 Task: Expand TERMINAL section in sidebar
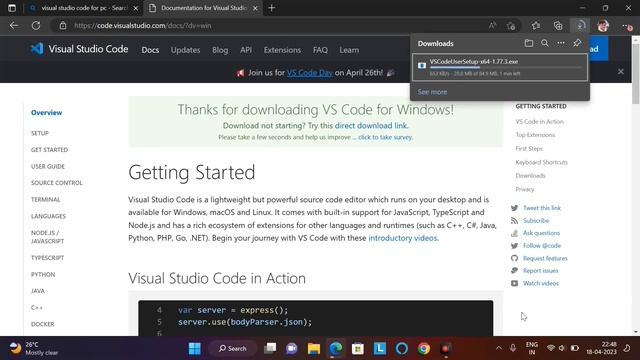click(45, 200)
